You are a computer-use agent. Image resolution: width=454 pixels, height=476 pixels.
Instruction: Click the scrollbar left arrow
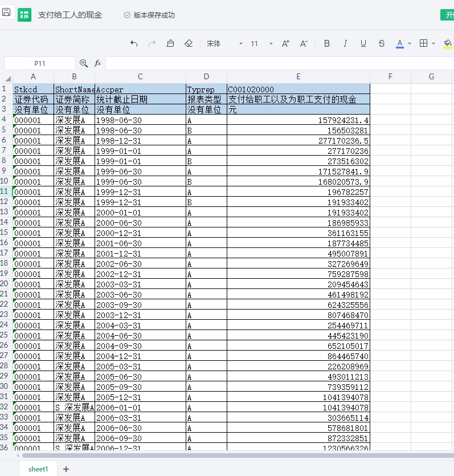[x=18, y=455]
